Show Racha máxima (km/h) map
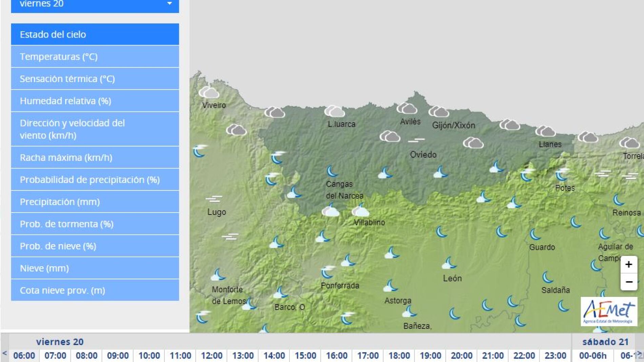The height and width of the screenshot is (362, 644). (95, 157)
